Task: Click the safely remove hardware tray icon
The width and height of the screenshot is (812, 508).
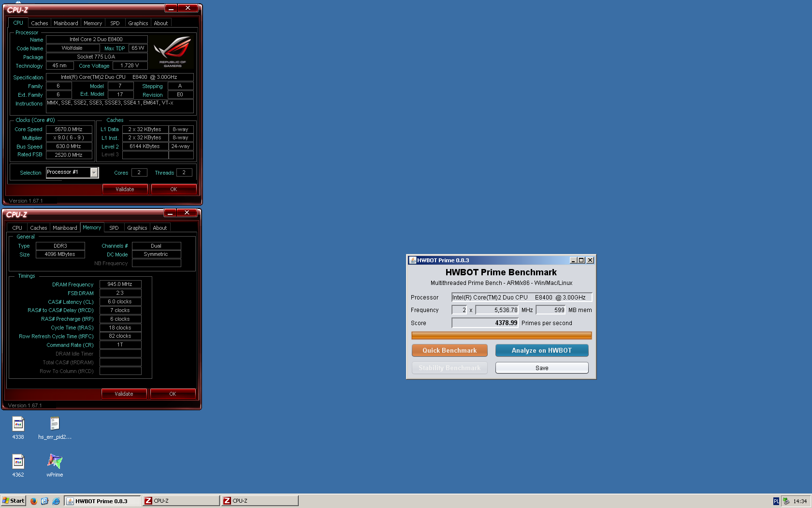Action: pyautogui.click(x=786, y=501)
